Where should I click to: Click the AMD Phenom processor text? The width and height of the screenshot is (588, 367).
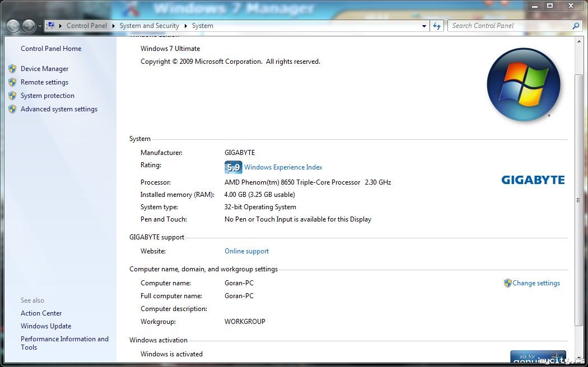coord(307,182)
